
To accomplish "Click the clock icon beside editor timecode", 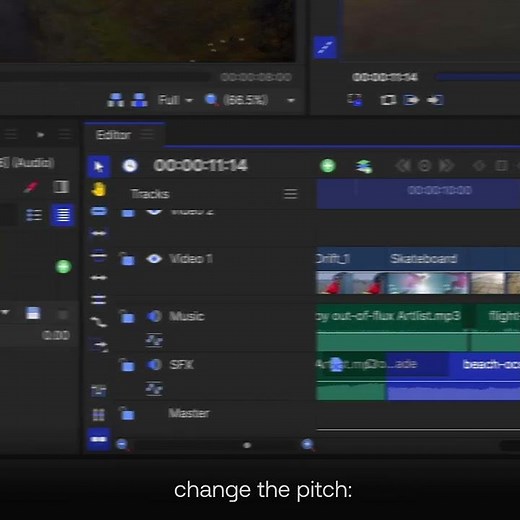I will click(x=130, y=166).
